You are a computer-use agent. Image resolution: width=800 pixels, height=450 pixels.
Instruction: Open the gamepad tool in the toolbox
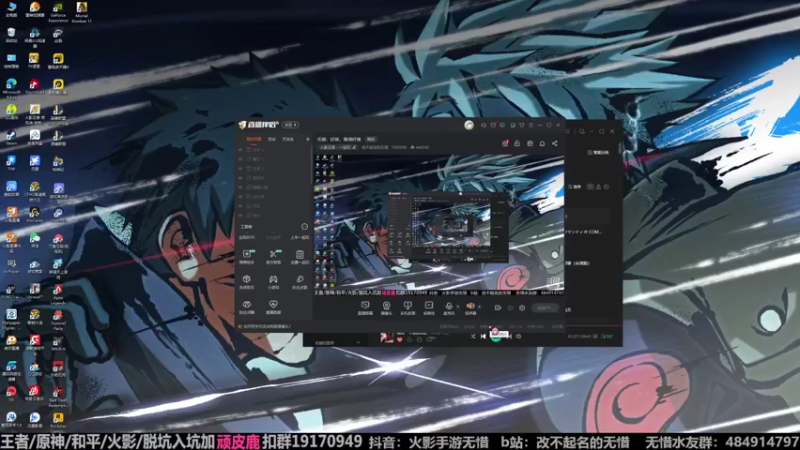pyautogui.click(x=273, y=279)
